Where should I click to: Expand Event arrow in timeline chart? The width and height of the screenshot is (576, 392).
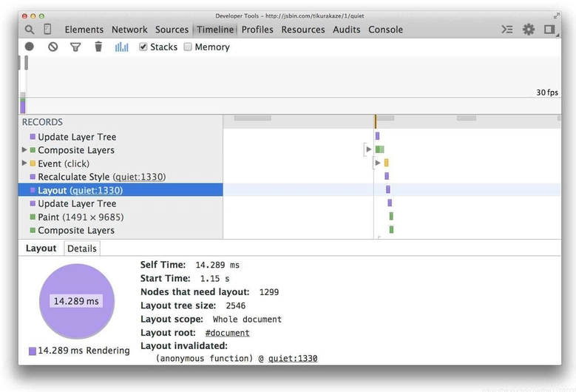click(378, 163)
